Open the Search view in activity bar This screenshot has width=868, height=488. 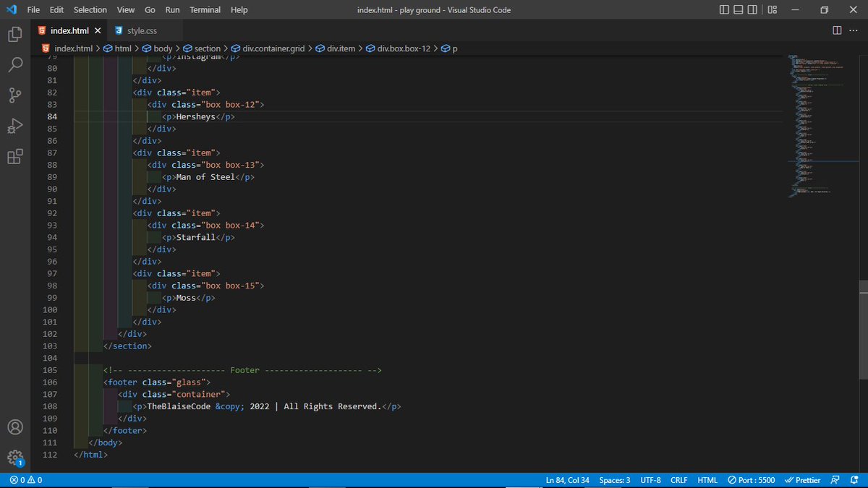(x=14, y=65)
